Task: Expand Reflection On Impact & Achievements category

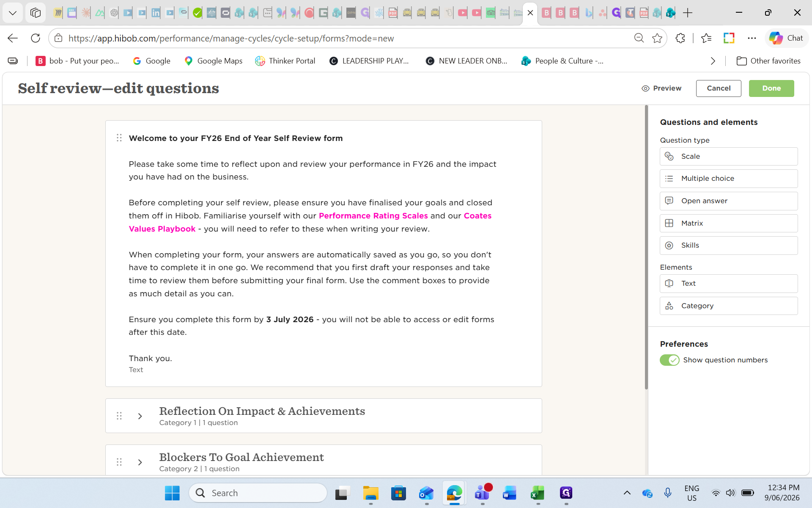Action: [x=140, y=416]
